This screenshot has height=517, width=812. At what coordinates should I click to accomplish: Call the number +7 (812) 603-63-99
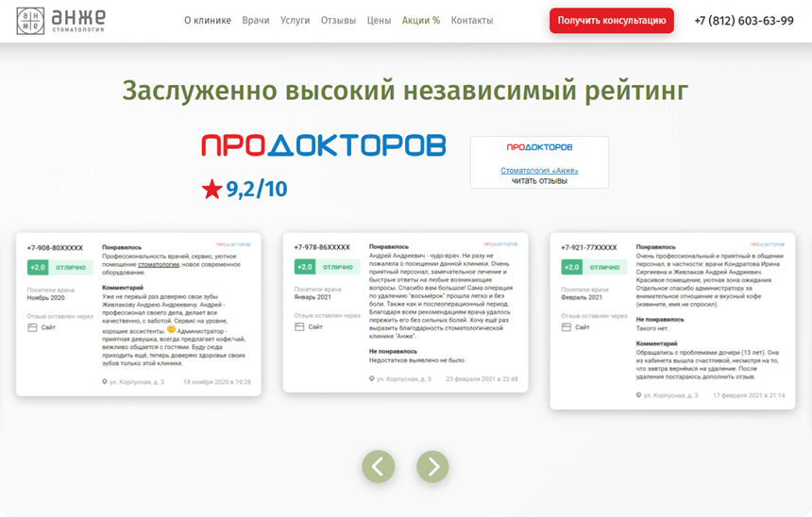point(744,21)
